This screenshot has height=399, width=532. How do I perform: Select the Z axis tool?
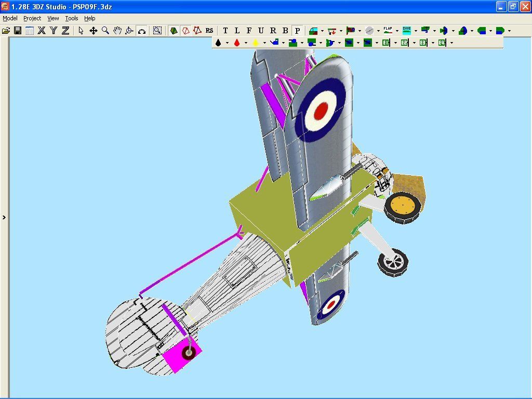pos(65,31)
